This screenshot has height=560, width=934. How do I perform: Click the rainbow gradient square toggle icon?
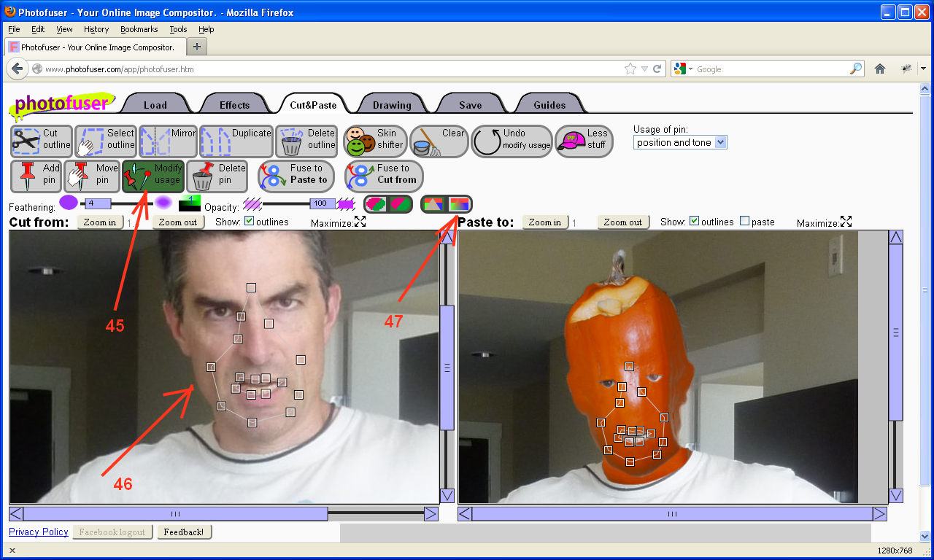tap(459, 203)
